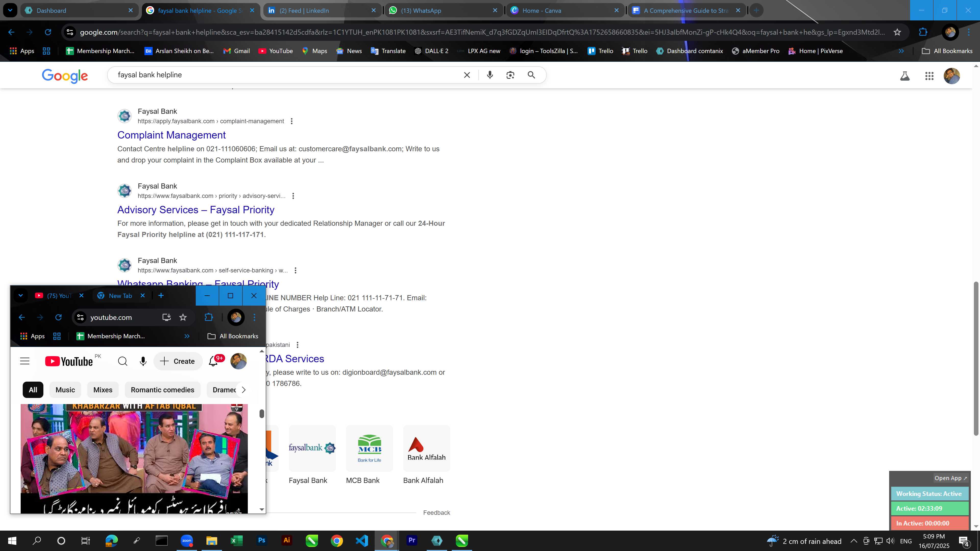Select the Music chip on YouTube
This screenshot has height=551, width=980.
click(65, 390)
